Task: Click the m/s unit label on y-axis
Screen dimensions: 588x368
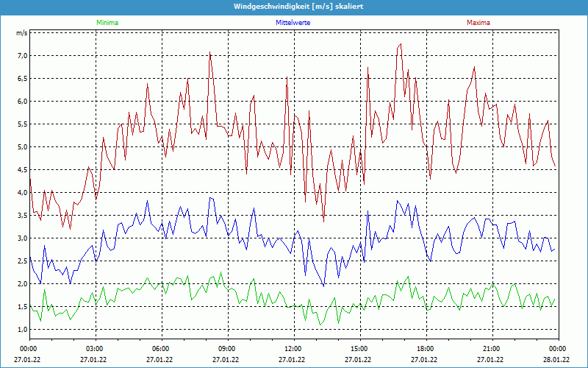Action: 21,33
